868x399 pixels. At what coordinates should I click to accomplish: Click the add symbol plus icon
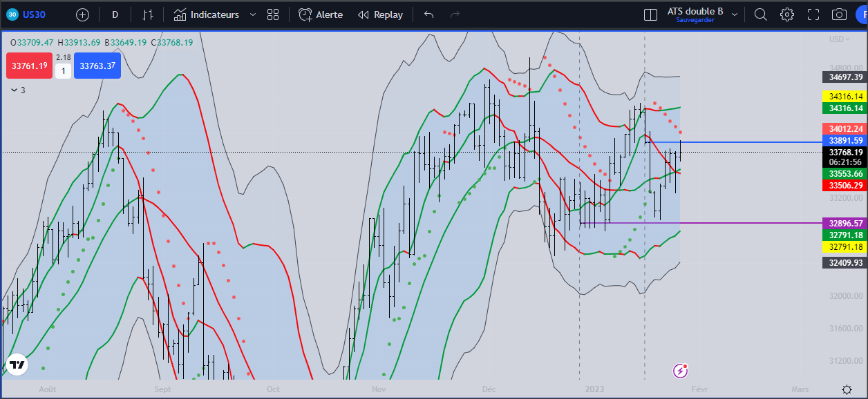point(82,14)
